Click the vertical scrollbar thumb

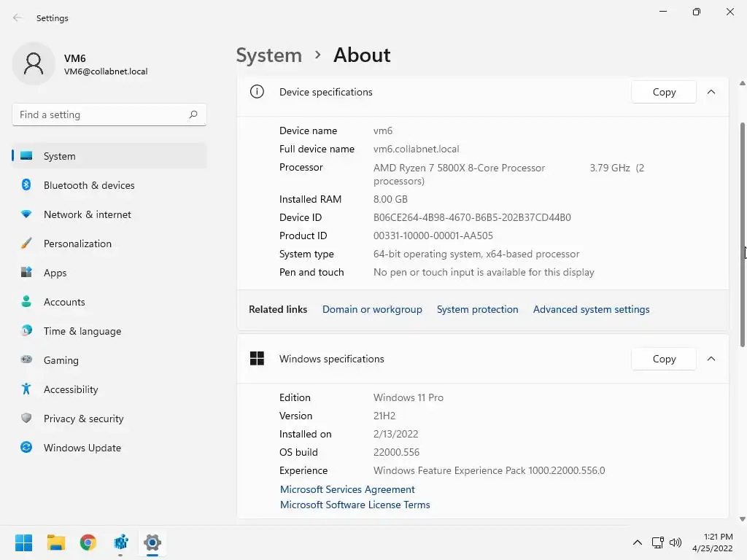[742, 235]
